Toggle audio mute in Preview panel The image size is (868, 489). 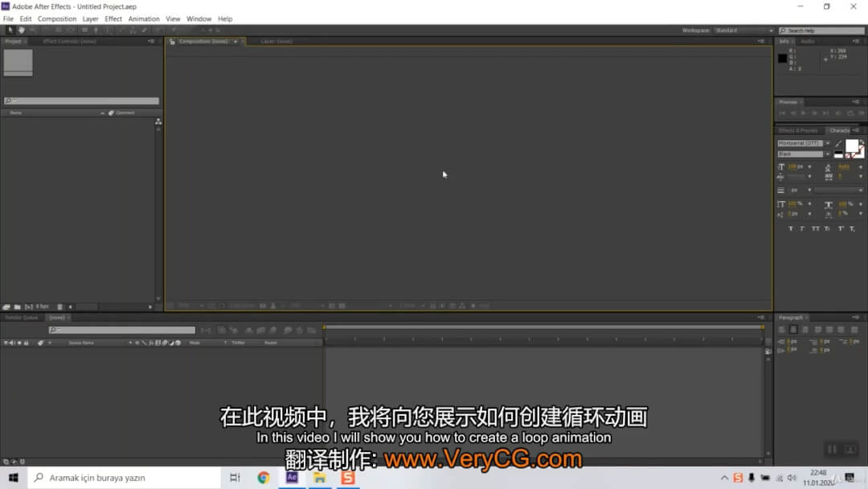point(838,113)
